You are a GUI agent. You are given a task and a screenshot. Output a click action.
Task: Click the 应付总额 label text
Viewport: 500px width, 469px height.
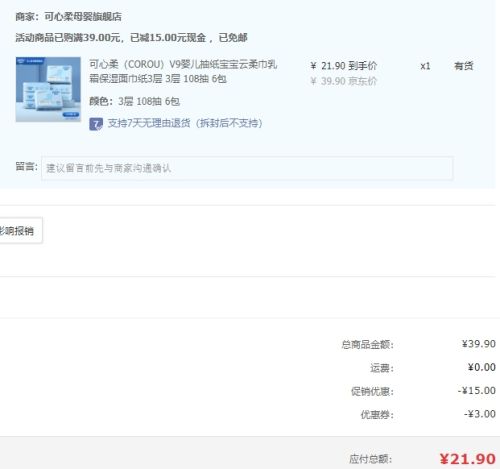click(371, 459)
